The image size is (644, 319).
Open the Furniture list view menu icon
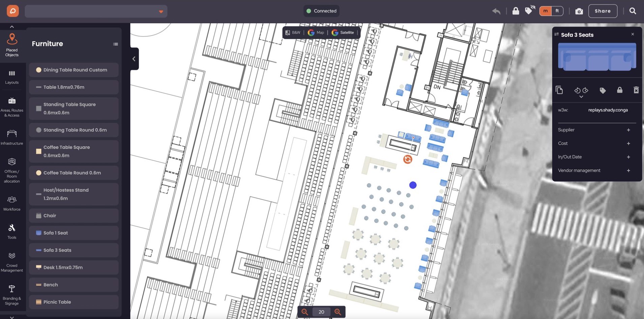[x=116, y=44]
